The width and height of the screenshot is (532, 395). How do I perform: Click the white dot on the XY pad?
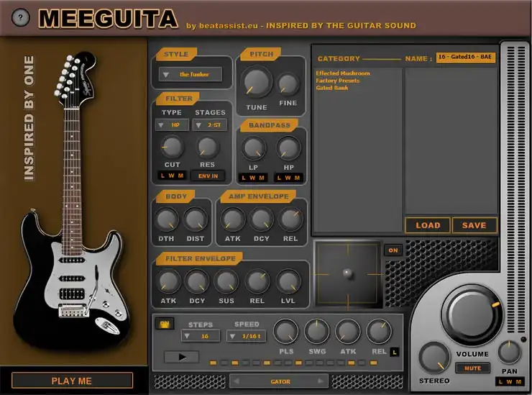347,273
